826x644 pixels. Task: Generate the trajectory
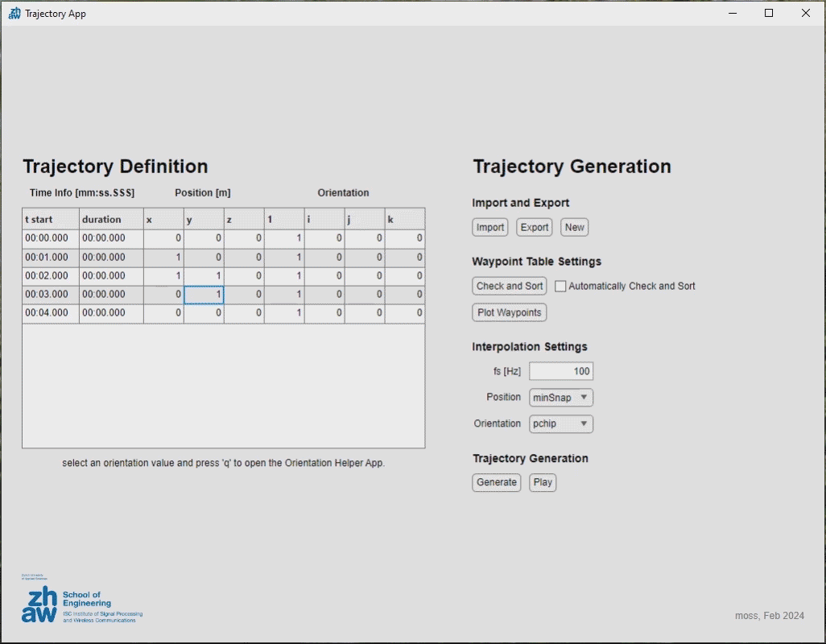496,482
